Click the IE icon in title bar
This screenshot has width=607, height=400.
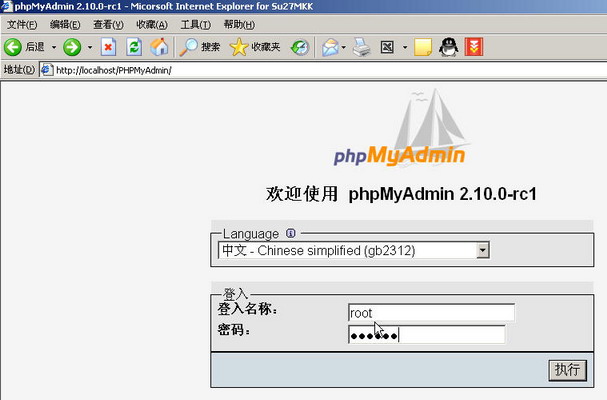pos(6,6)
